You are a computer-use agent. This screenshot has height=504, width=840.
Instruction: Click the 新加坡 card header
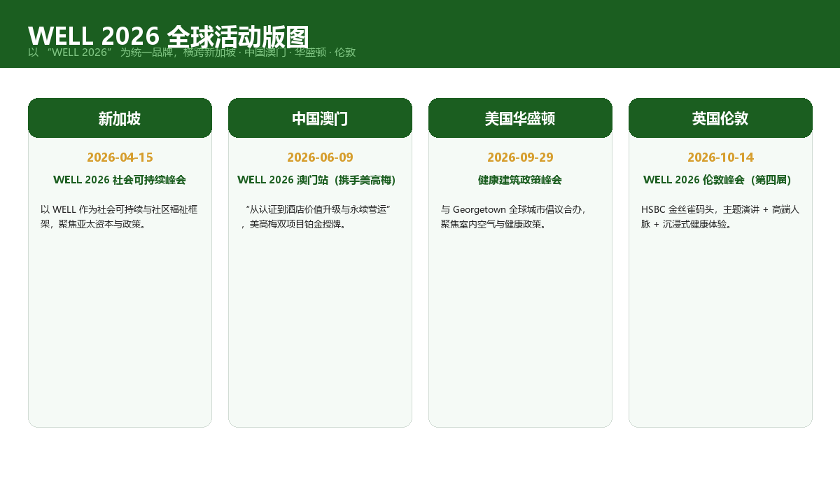tap(120, 118)
